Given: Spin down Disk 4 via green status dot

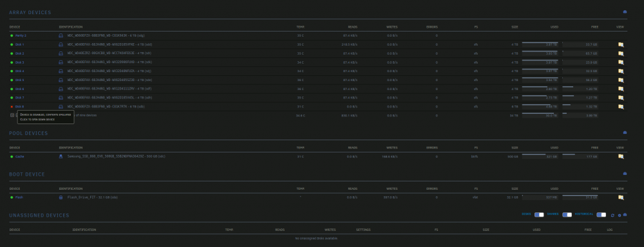Looking at the screenshot, I should tap(12, 71).
